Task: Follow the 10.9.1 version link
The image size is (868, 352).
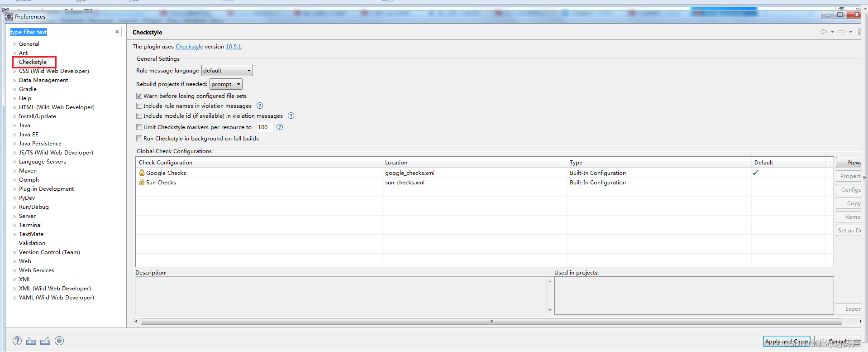Action: coord(234,47)
